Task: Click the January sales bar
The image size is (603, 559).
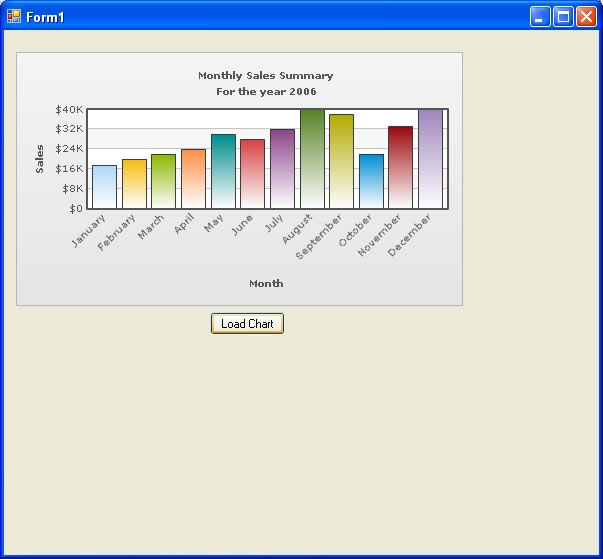Action: coord(104,187)
